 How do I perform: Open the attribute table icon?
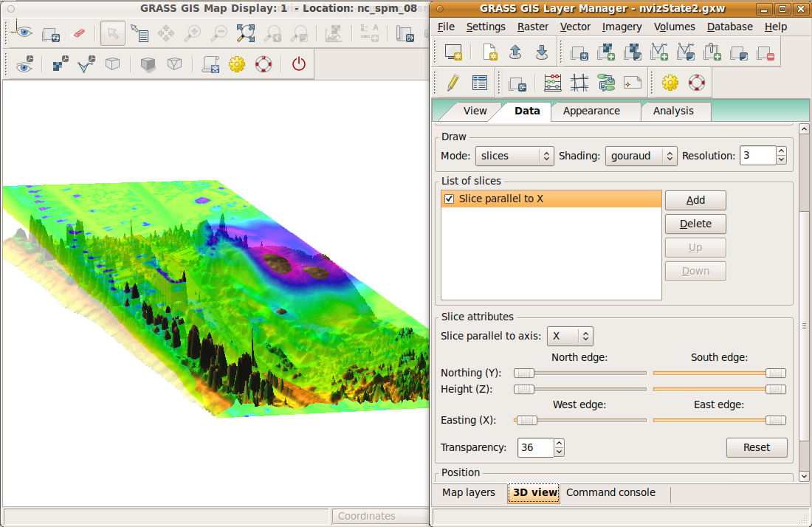coord(480,83)
